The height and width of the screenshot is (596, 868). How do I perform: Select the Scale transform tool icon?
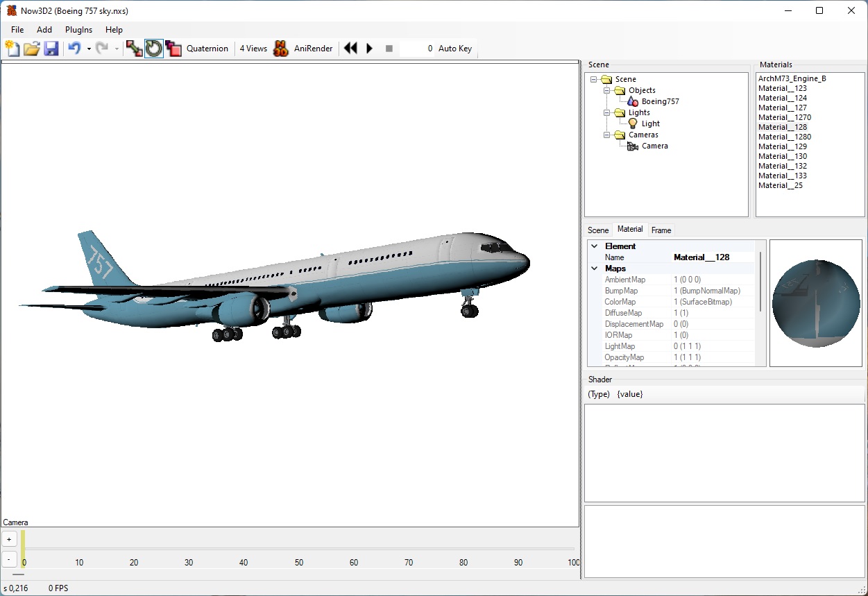click(173, 49)
